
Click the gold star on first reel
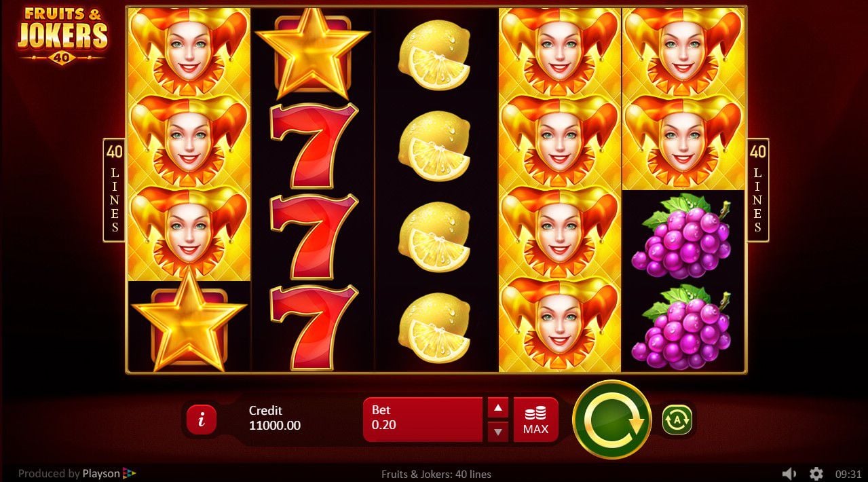click(189, 323)
